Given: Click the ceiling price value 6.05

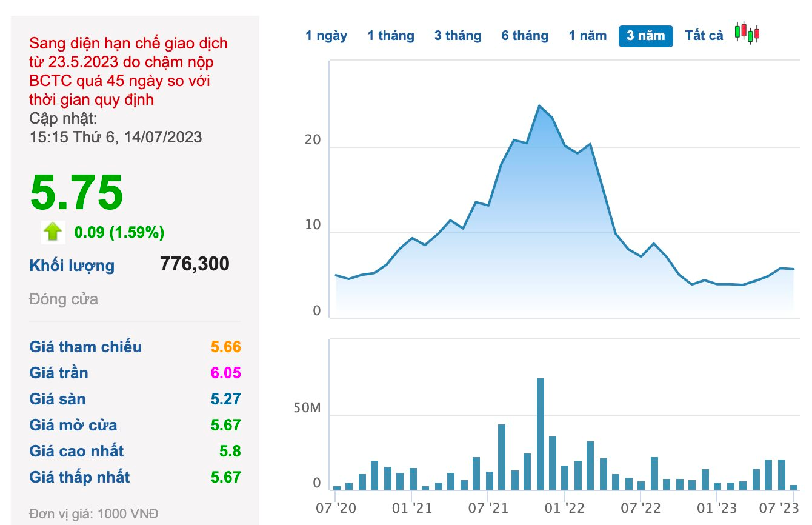Looking at the screenshot, I should [x=225, y=373].
